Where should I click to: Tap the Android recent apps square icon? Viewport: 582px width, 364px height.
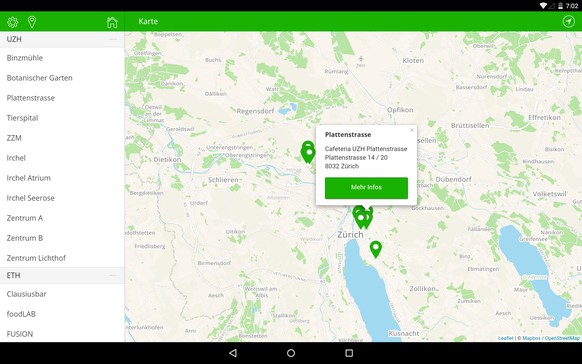pyautogui.click(x=349, y=353)
